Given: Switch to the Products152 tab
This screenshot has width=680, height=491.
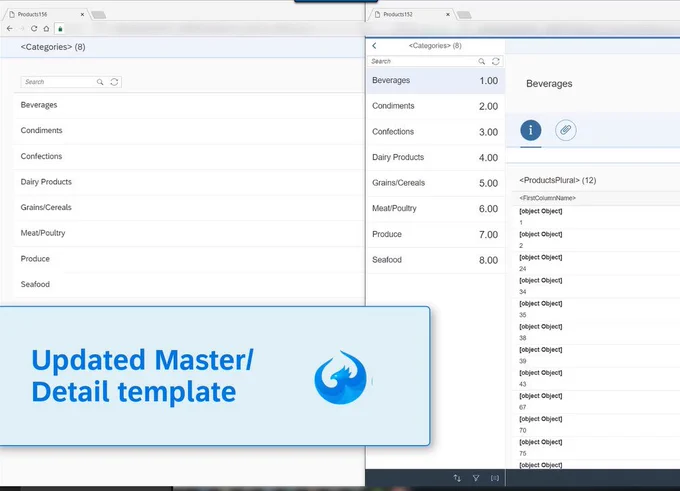Looking at the screenshot, I should (412, 14).
